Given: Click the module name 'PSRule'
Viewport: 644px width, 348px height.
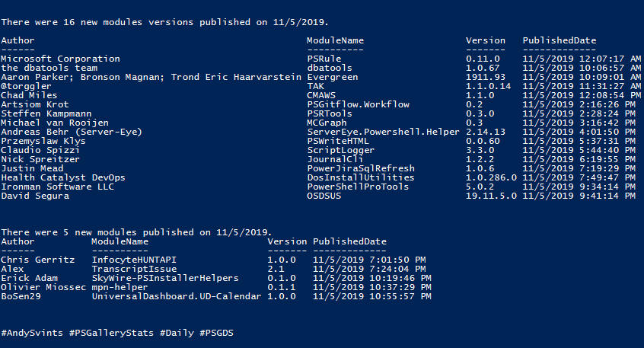Looking at the screenshot, I should [324, 59].
